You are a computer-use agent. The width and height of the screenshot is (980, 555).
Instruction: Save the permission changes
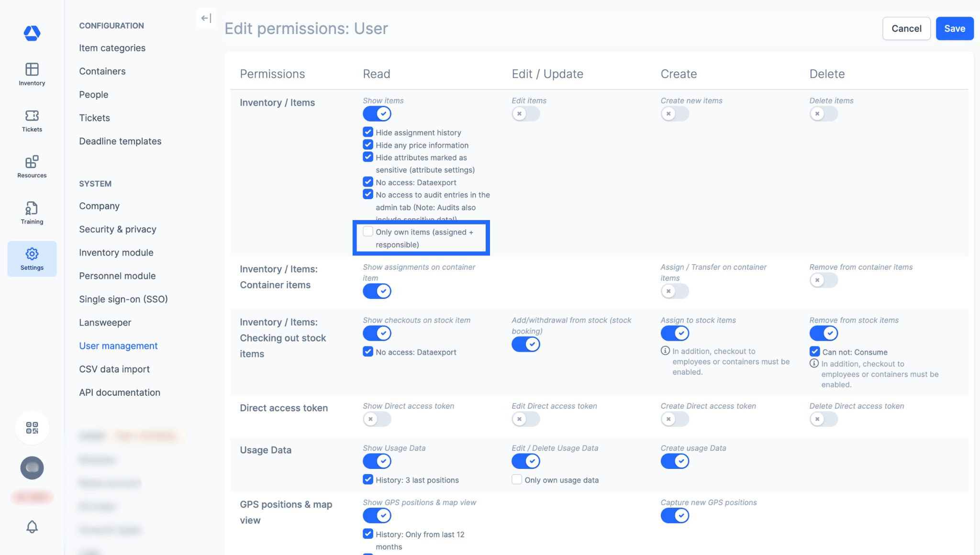pos(955,29)
